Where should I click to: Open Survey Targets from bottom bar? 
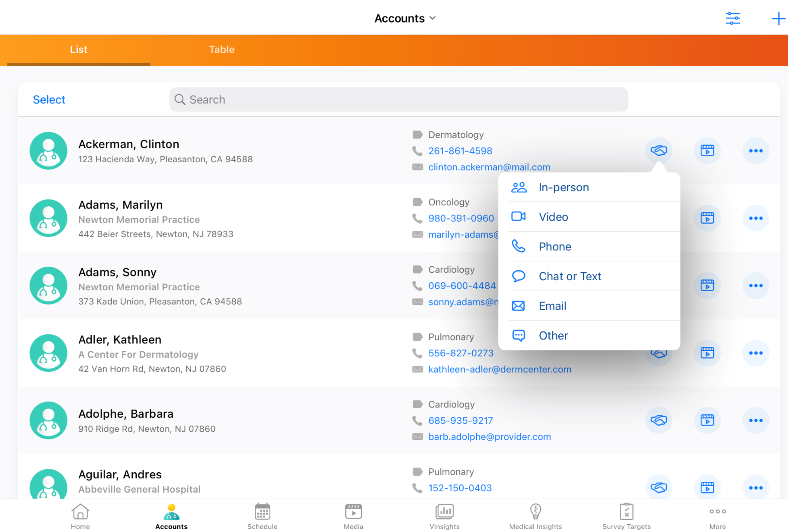626,516
